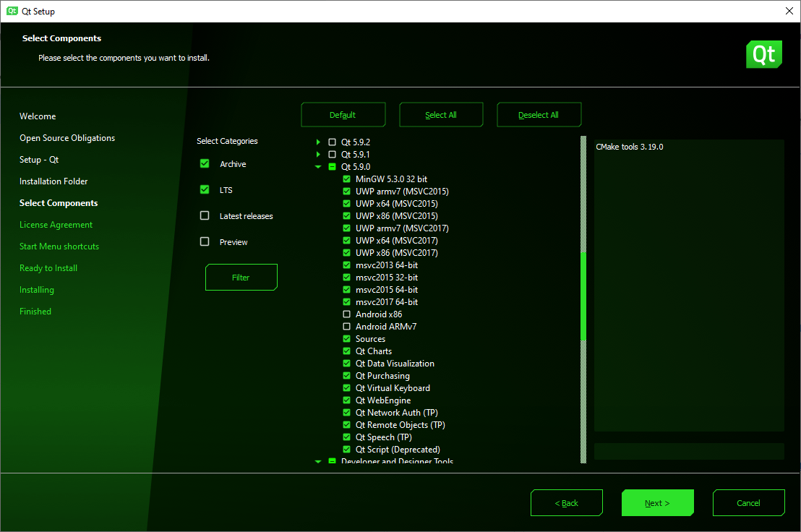Screen dimensions: 801x532
Task: Cancel the Qt Setup installer
Action: [x=748, y=503]
